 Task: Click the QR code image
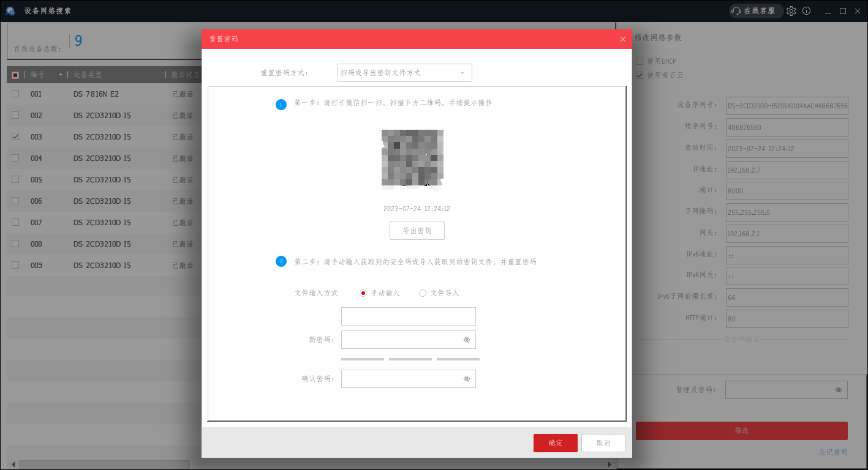[x=412, y=158]
